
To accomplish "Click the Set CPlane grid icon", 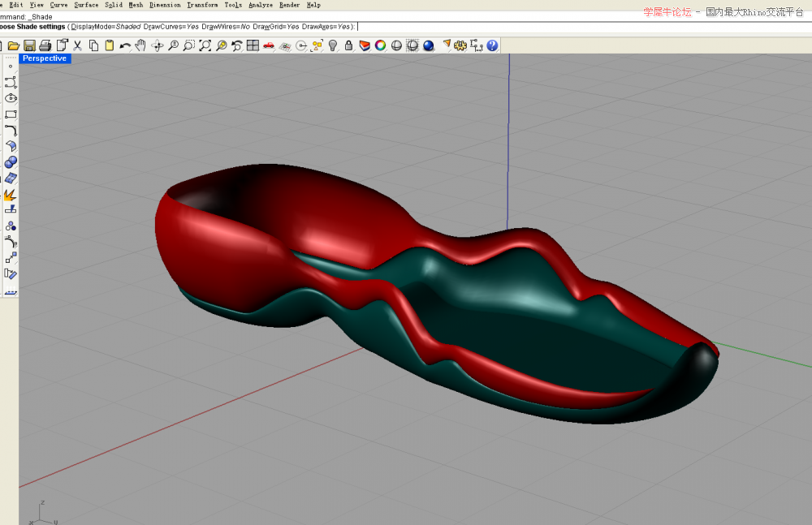I will (x=285, y=45).
